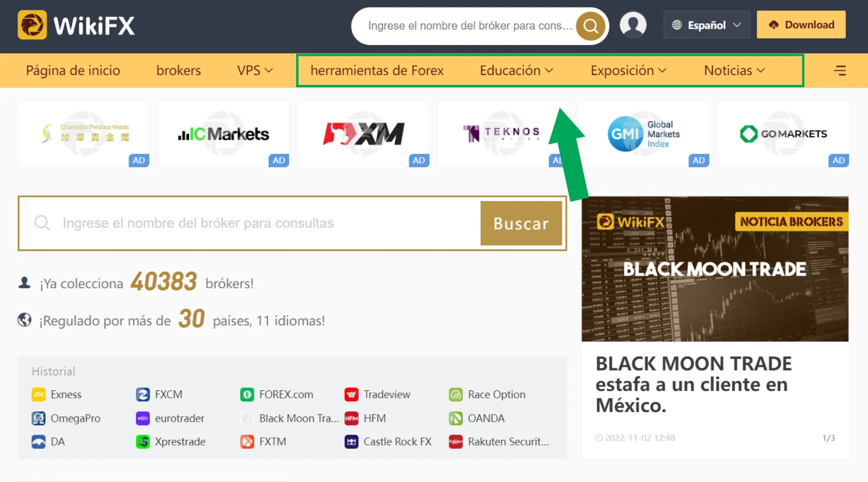The image size is (868, 482).
Task: Expand the Exposición dropdown menu
Action: (628, 70)
